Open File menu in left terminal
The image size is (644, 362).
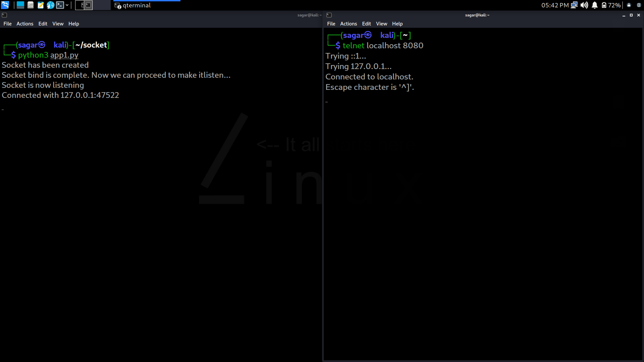[x=7, y=24]
